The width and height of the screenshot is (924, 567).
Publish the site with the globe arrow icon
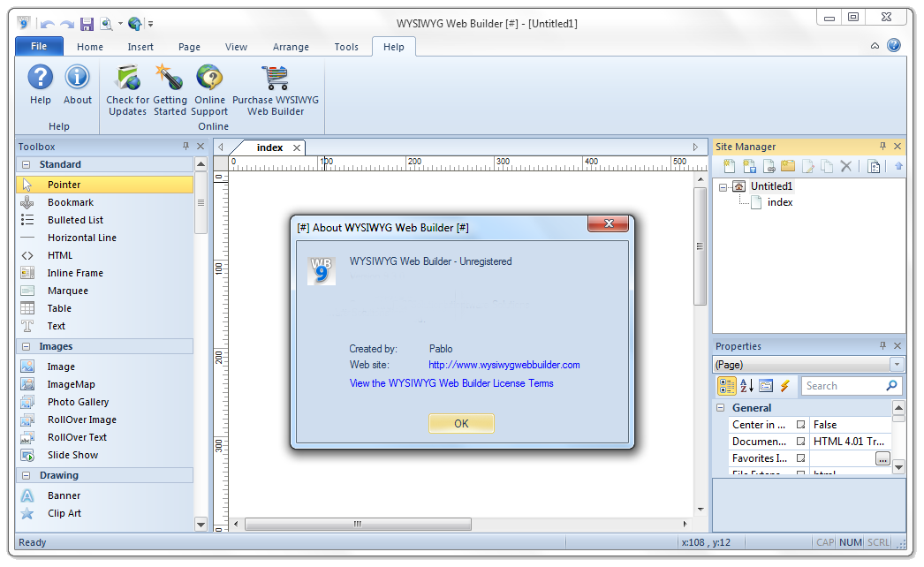click(x=135, y=24)
